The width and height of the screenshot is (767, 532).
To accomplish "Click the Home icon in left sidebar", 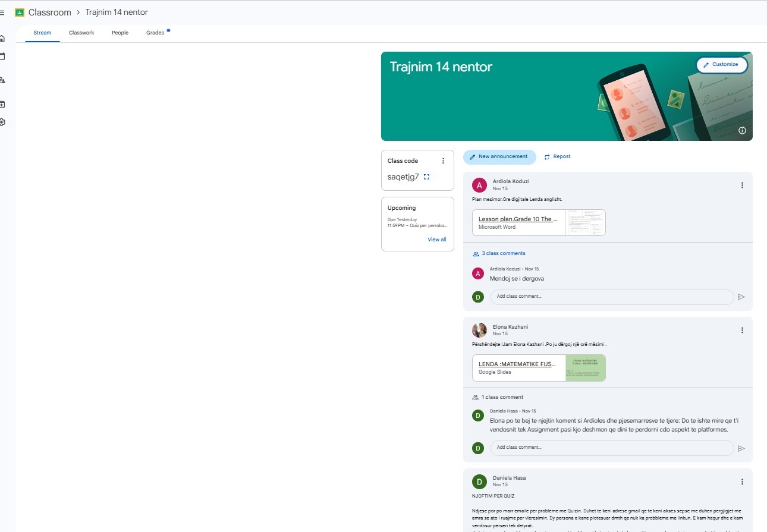I will [2, 39].
